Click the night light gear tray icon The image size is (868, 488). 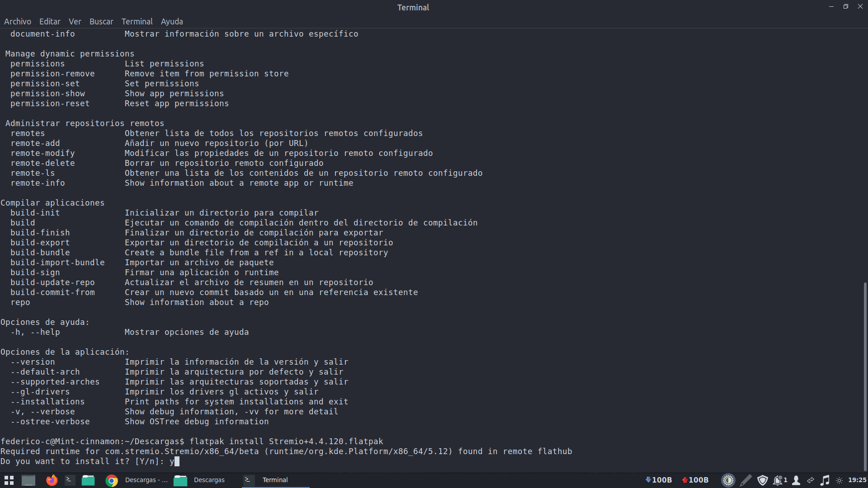point(728,480)
